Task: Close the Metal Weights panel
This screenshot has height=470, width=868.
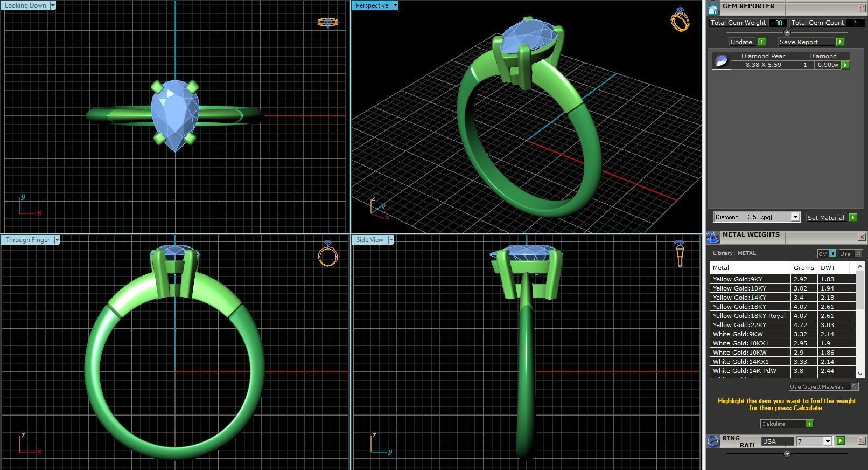Action: click(x=861, y=237)
